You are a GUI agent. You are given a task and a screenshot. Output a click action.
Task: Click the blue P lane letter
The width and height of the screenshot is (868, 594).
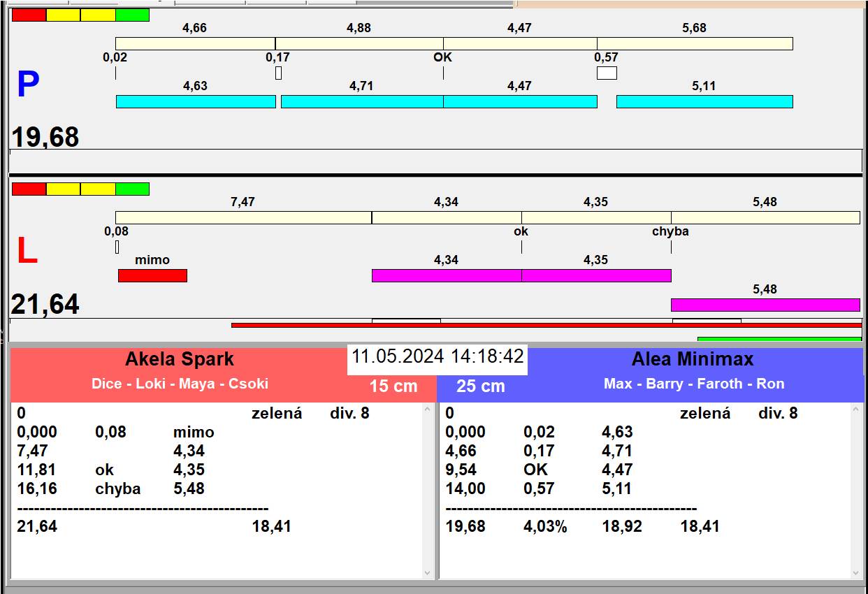point(28,85)
